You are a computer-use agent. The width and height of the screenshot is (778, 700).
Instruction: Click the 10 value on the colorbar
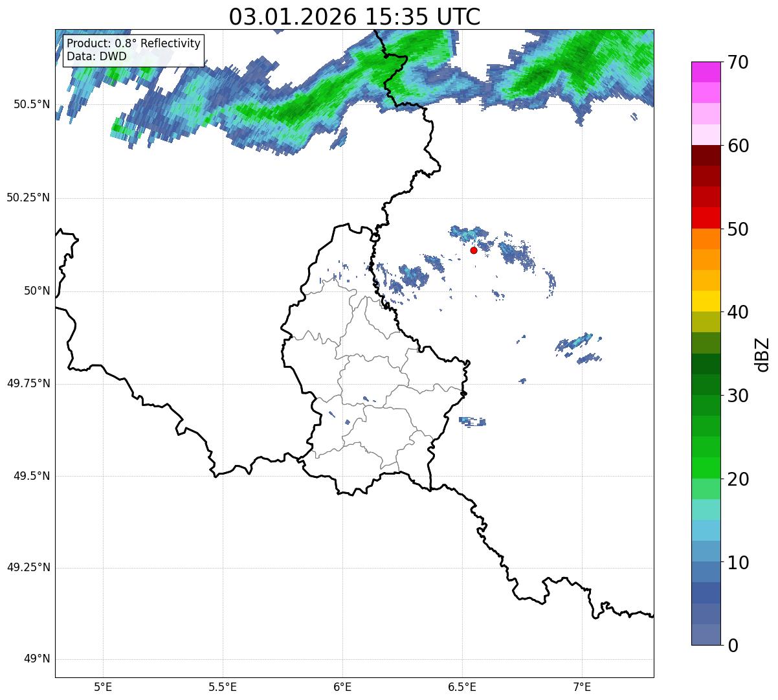click(738, 562)
